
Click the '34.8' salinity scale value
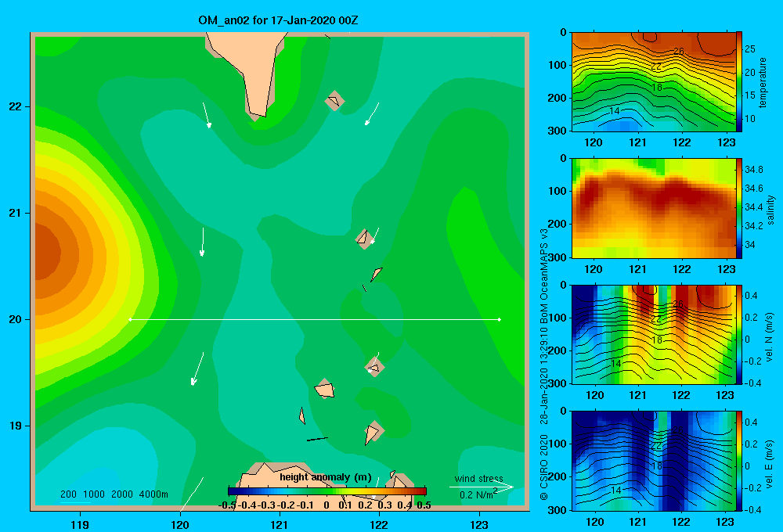tap(753, 170)
